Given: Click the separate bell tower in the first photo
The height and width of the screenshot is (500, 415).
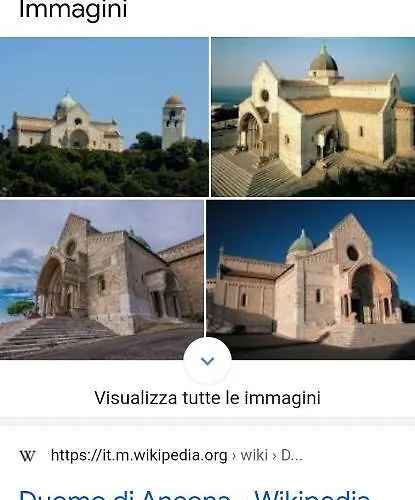Looking at the screenshot, I should [173, 122].
